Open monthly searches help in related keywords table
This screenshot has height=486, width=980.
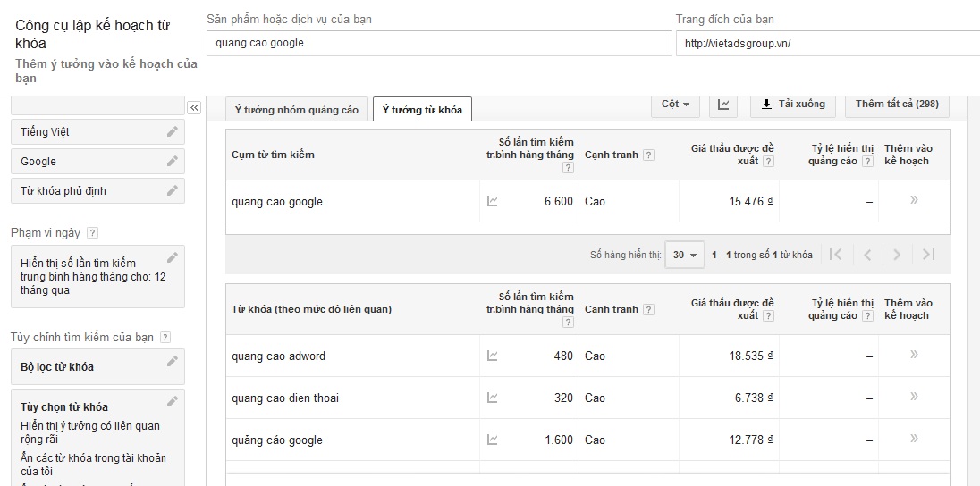568,323
